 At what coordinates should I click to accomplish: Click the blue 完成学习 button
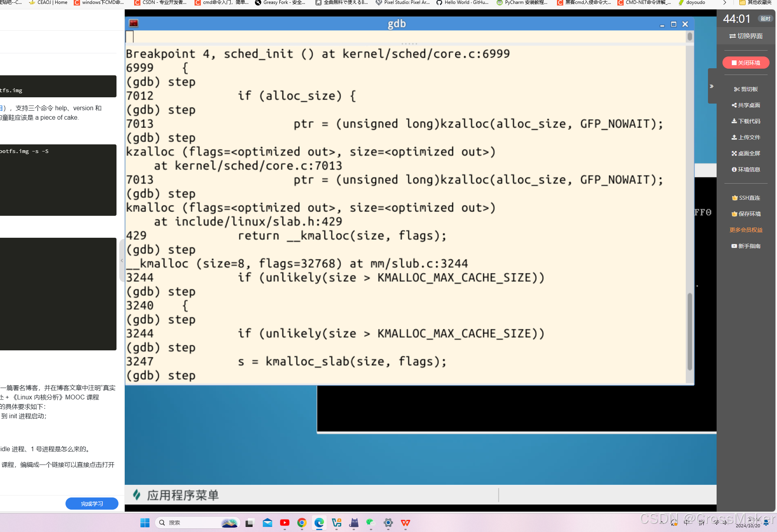(92, 504)
